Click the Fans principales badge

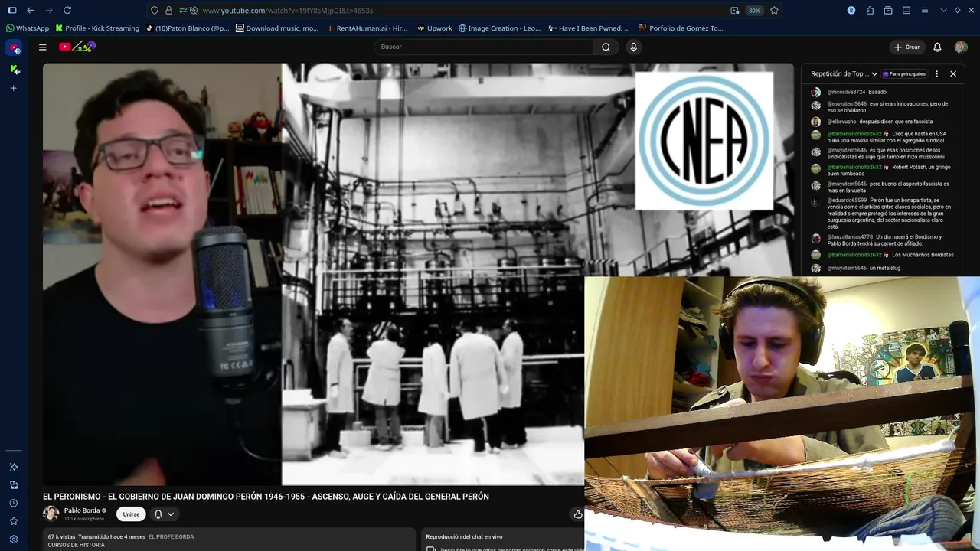[x=904, y=74]
